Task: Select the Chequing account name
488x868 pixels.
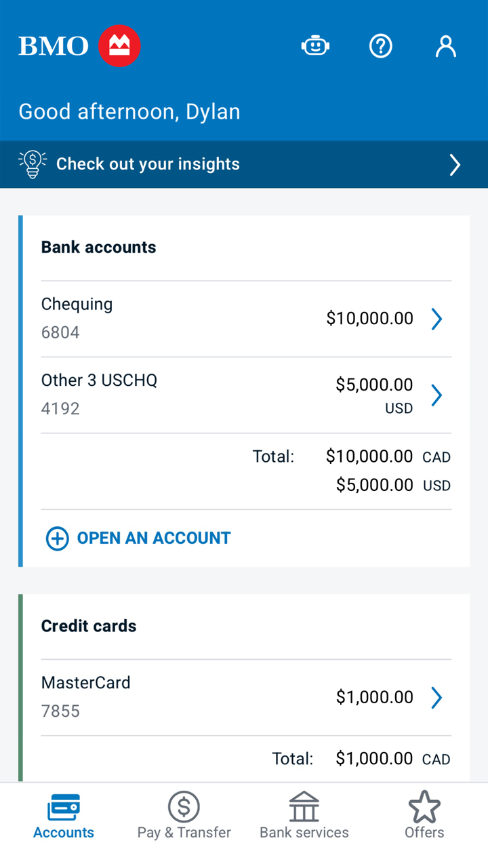Action: tap(77, 304)
